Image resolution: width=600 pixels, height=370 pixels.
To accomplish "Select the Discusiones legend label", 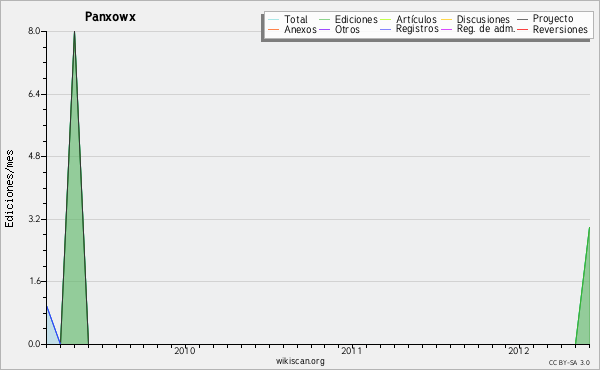I will [483, 19].
